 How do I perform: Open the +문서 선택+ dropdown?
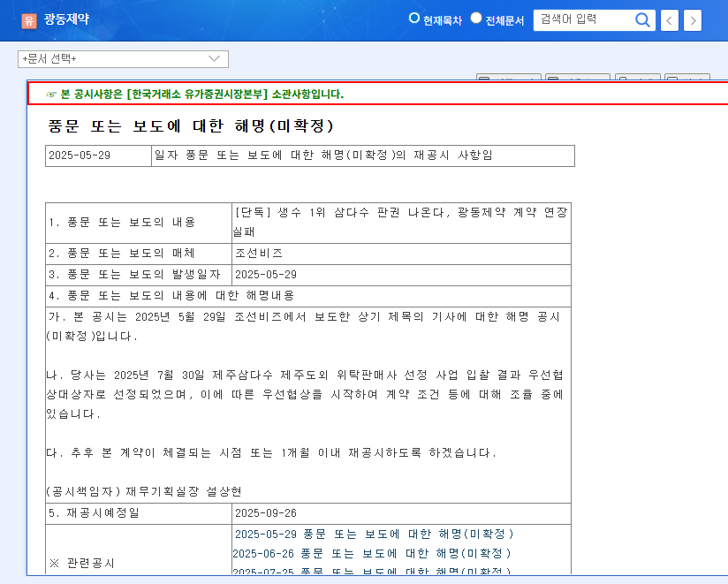pos(123,59)
